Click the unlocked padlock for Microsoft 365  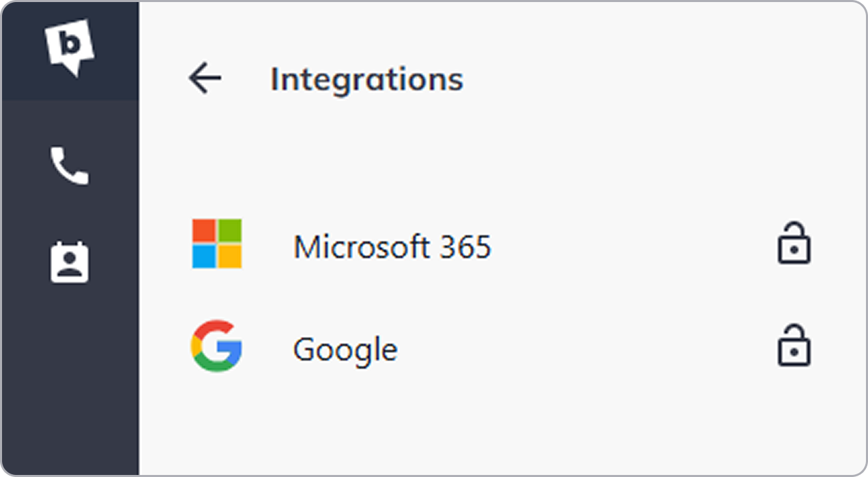click(794, 242)
